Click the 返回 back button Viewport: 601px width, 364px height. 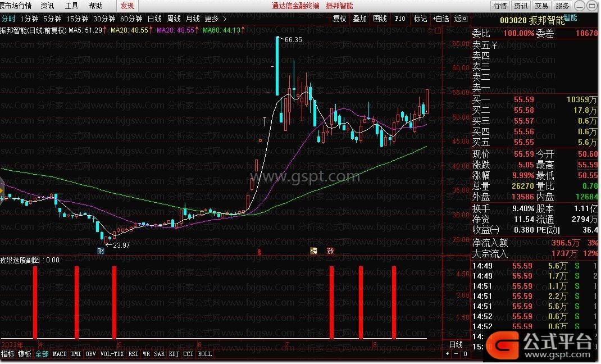coord(461,19)
